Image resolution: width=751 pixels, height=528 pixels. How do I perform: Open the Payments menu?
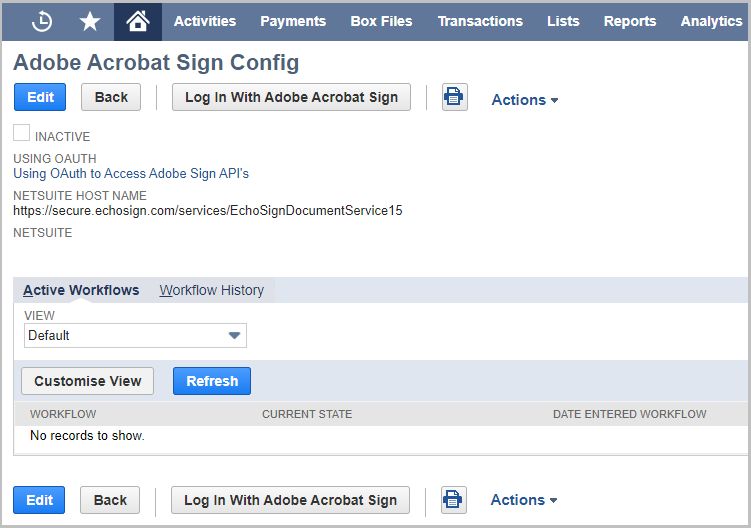click(293, 22)
